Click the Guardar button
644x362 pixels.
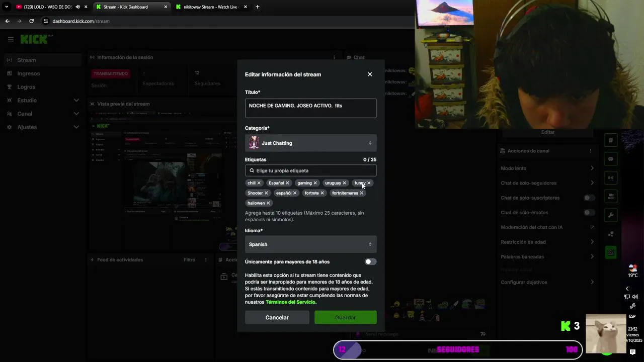pyautogui.click(x=346, y=317)
